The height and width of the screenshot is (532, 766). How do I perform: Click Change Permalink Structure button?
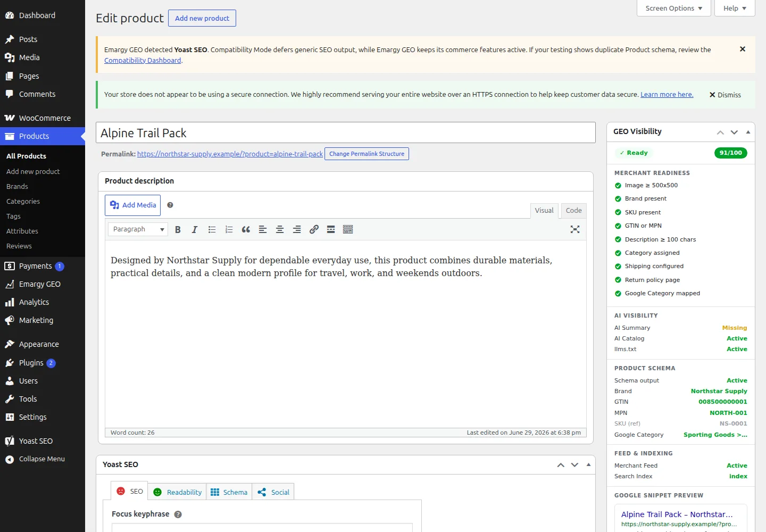tap(367, 154)
